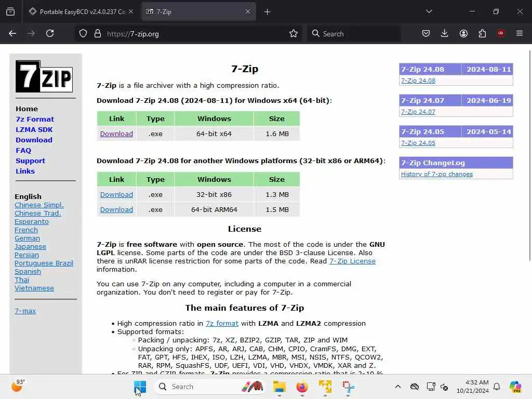
Task: Open a new browser tab
Action: (x=268, y=12)
